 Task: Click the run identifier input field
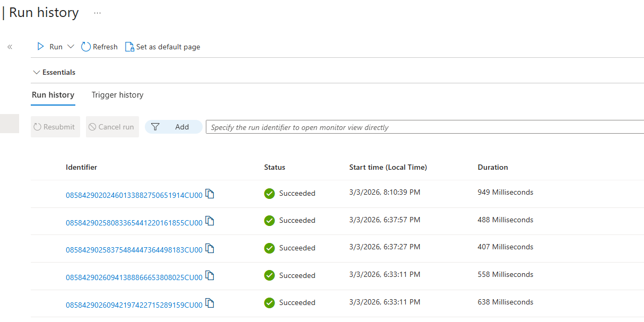pos(371,127)
